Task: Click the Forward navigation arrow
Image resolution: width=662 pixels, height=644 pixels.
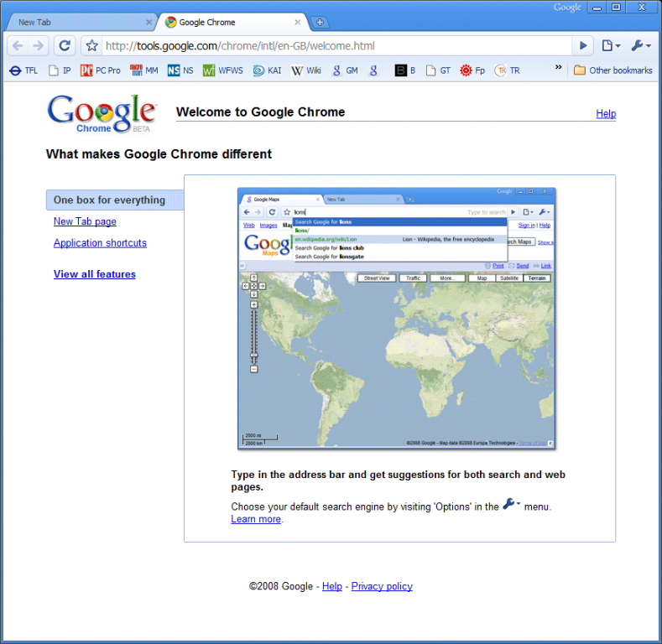Action: (39, 45)
